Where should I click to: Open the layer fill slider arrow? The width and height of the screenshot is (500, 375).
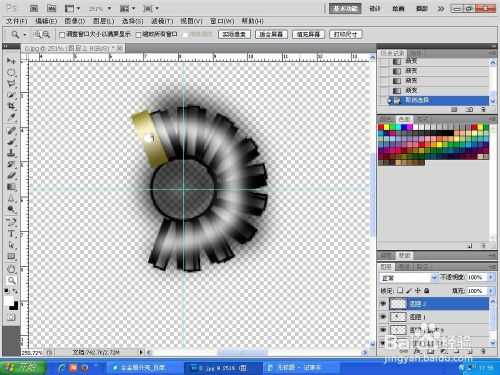pyautogui.click(x=490, y=291)
